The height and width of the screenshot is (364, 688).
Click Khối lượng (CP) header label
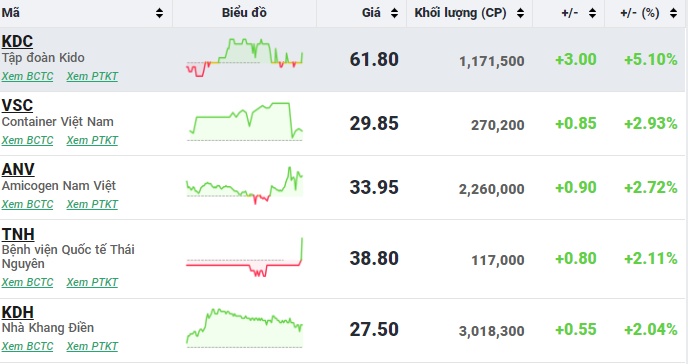[460, 13]
